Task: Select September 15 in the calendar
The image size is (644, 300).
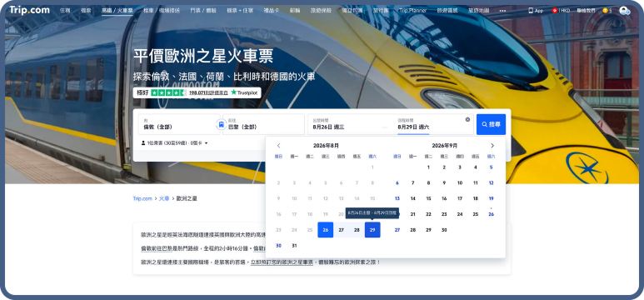Action: [428, 198]
